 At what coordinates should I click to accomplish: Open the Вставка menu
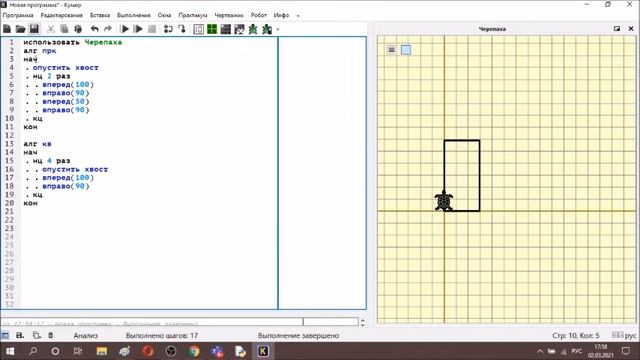[100, 15]
